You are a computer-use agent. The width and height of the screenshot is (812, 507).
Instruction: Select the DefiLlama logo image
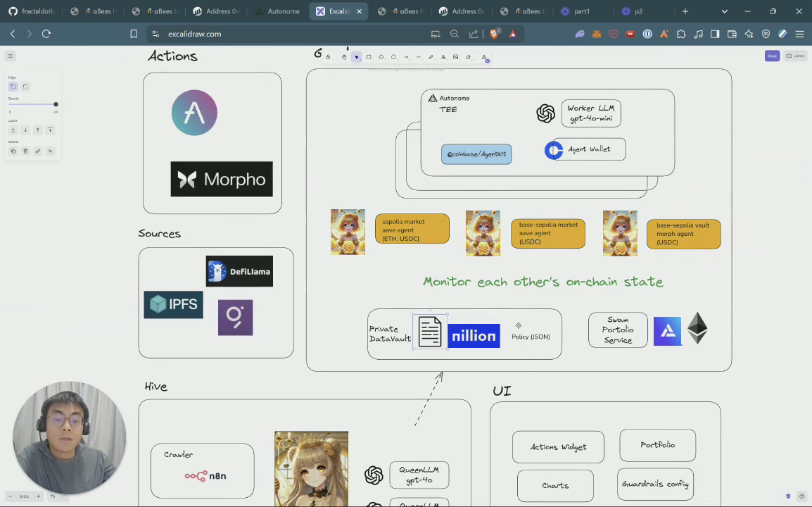click(239, 271)
